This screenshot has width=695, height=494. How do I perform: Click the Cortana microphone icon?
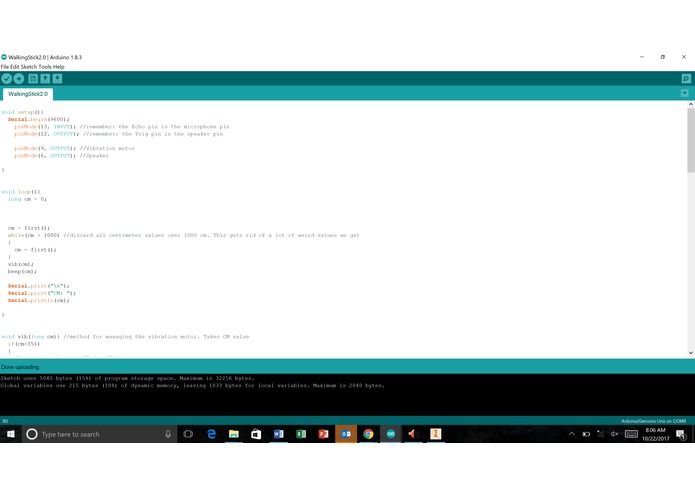[168, 434]
